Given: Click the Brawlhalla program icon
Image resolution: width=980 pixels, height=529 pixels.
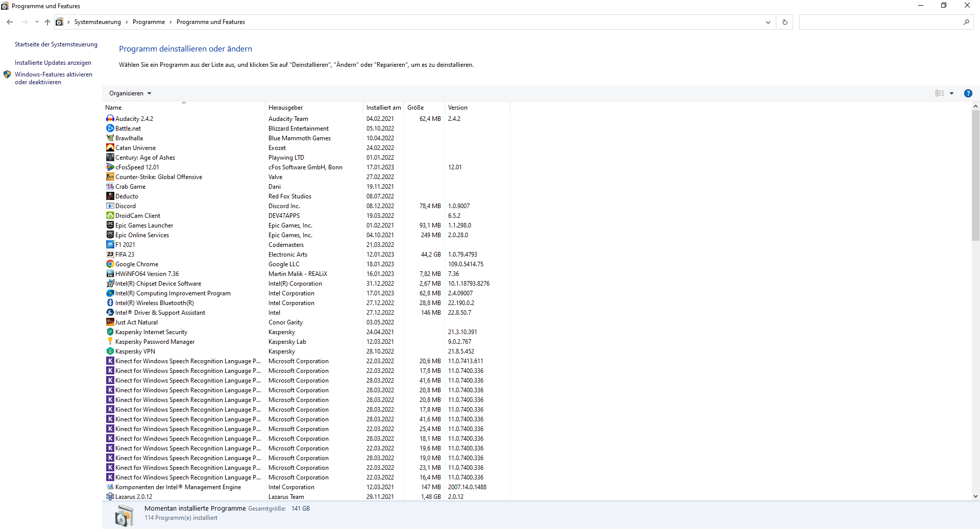Looking at the screenshot, I should 110,138.
